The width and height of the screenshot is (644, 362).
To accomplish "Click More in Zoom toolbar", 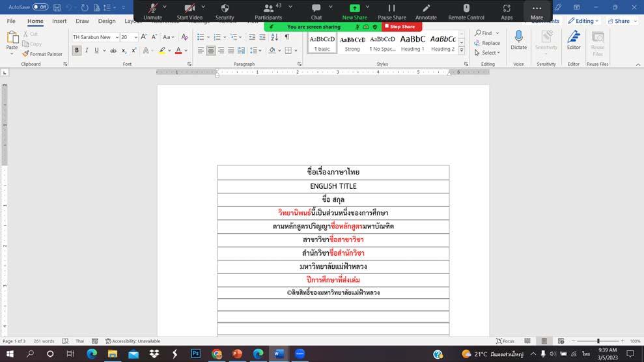I will [x=537, y=12].
